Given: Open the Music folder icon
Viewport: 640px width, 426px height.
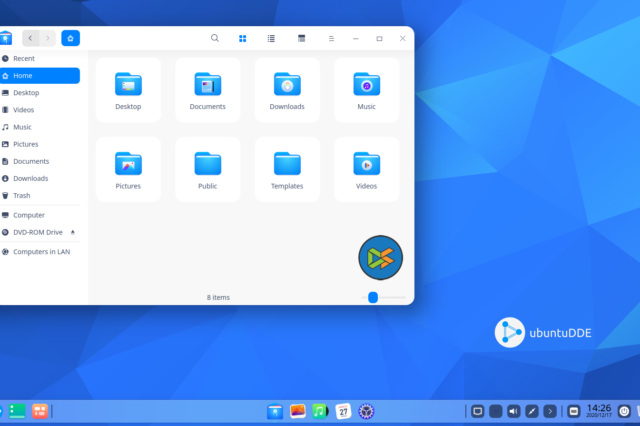Looking at the screenshot, I should pyautogui.click(x=366, y=84).
